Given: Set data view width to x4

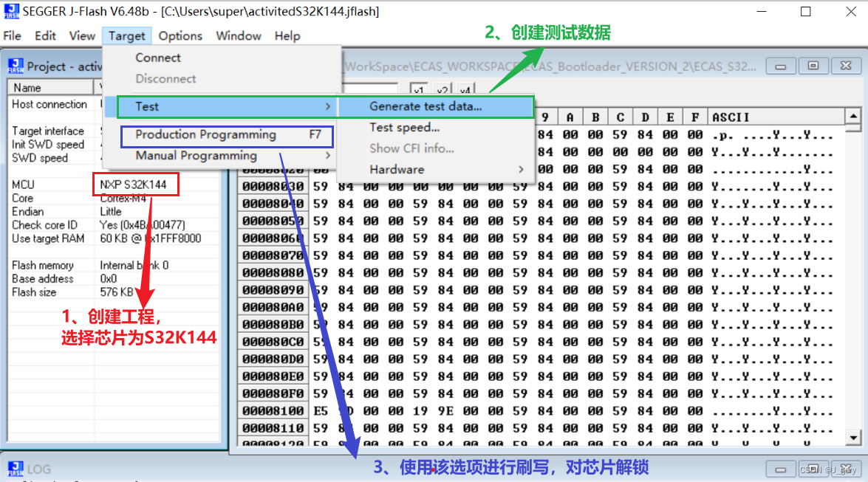Looking at the screenshot, I should pyautogui.click(x=465, y=89).
